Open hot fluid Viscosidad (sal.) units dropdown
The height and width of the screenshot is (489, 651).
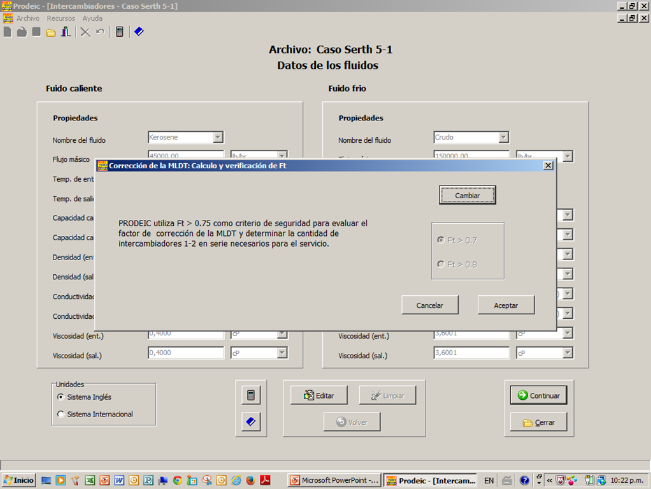pos(282,352)
